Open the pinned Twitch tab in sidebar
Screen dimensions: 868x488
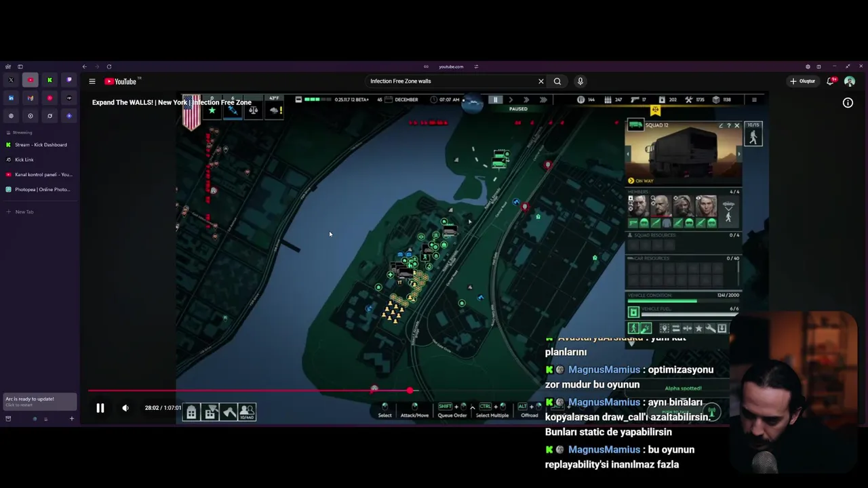69,80
